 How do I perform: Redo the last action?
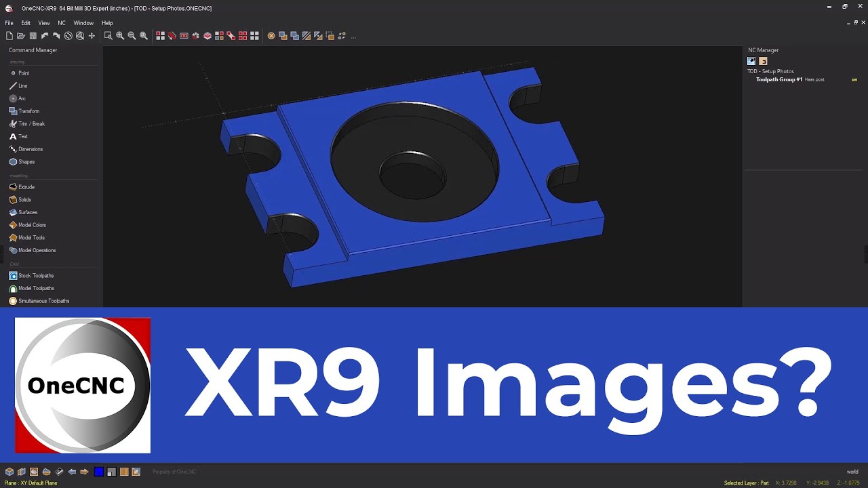56,36
